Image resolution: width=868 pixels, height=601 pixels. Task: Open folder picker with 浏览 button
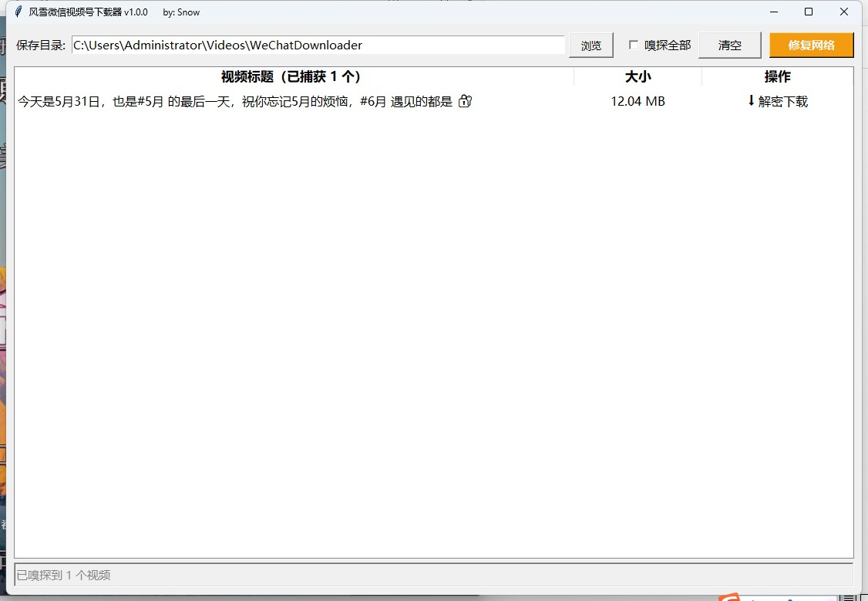click(591, 46)
